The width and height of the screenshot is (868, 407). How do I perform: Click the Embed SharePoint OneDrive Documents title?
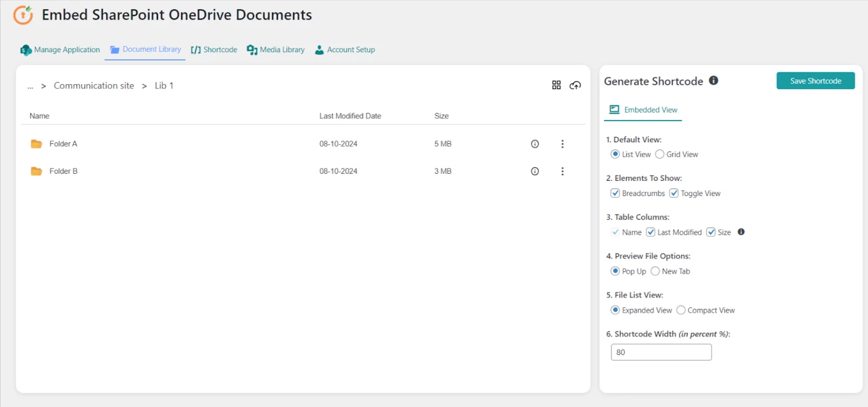[x=177, y=15]
